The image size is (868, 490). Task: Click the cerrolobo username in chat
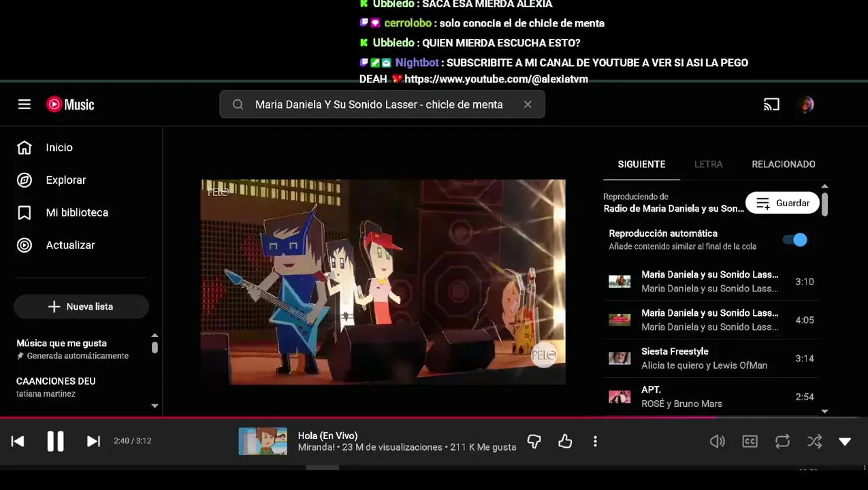[x=408, y=23]
